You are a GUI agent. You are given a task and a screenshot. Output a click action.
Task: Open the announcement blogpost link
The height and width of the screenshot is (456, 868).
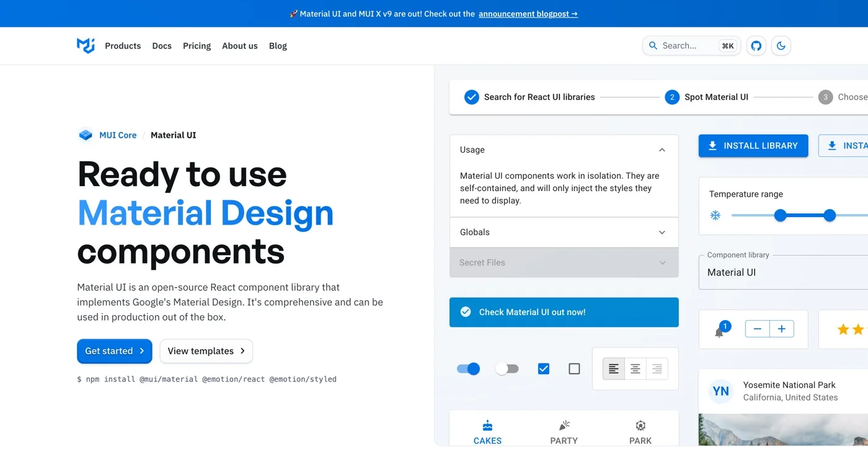[x=528, y=14]
